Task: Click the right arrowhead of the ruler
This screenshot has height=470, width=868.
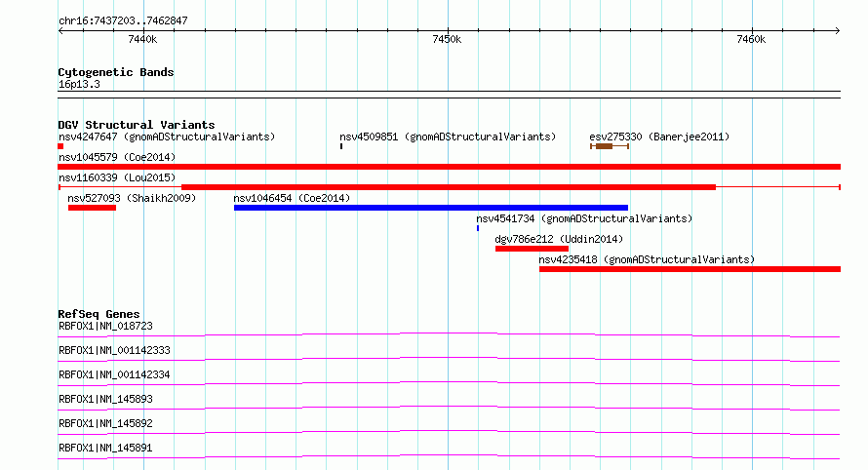Action: tap(838, 30)
